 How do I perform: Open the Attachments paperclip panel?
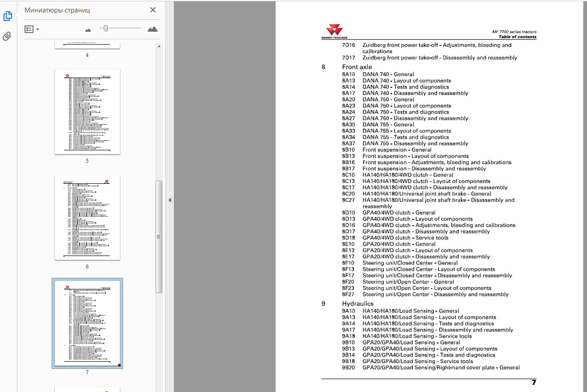[x=7, y=36]
